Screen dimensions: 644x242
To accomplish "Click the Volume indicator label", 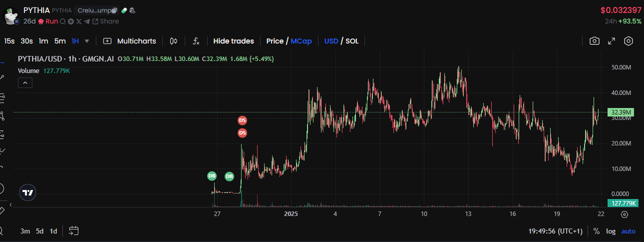I will 28,71.
